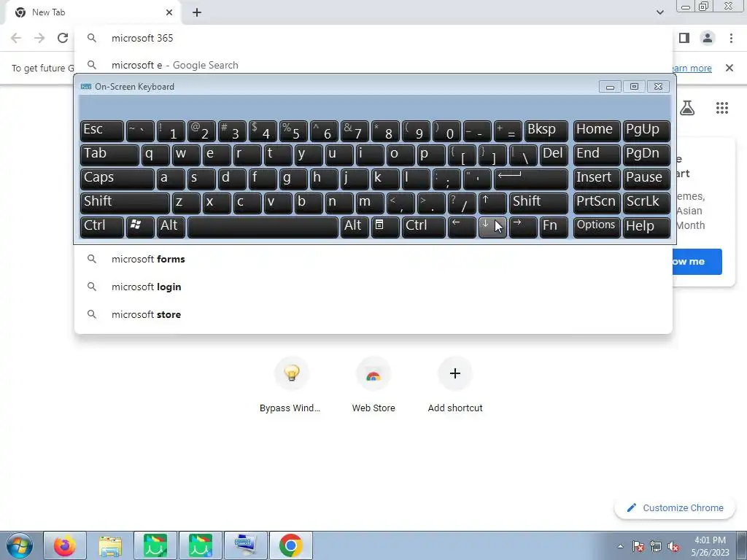747x560 pixels.
Task: Open the Search Labs flask icon
Action: tap(687, 108)
